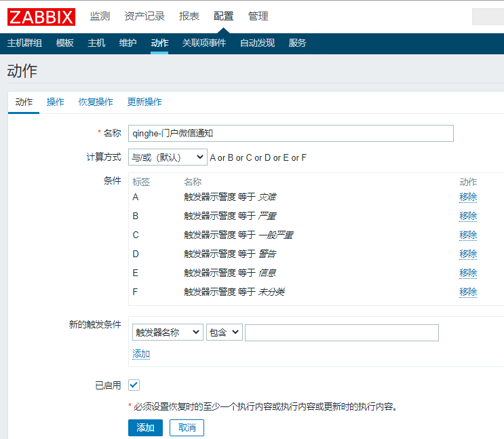Open the 监测 top menu
The image size is (504, 439).
tap(100, 16)
